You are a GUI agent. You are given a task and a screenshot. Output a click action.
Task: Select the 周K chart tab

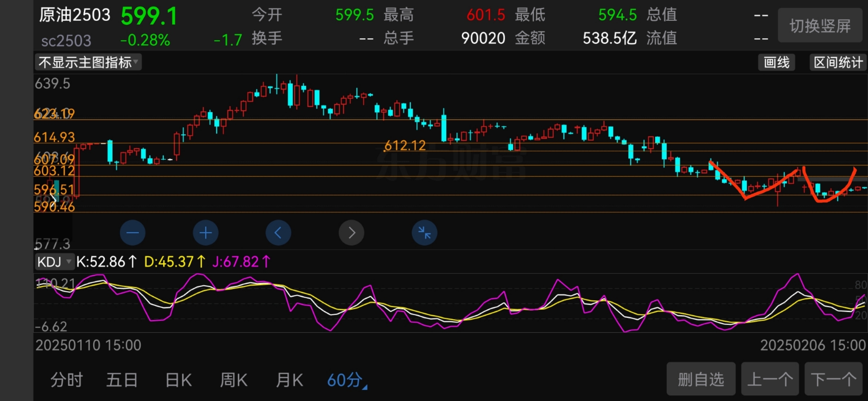pyautogui.click(x=234, y=380)
